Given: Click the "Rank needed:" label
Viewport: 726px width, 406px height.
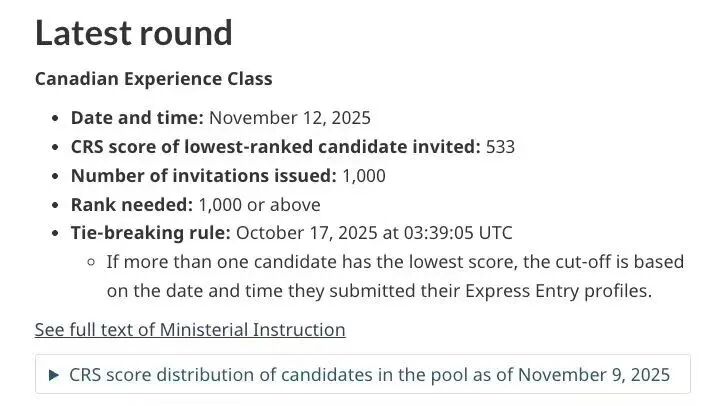Looking at the screenshot, I should click(x=131, y=204).
